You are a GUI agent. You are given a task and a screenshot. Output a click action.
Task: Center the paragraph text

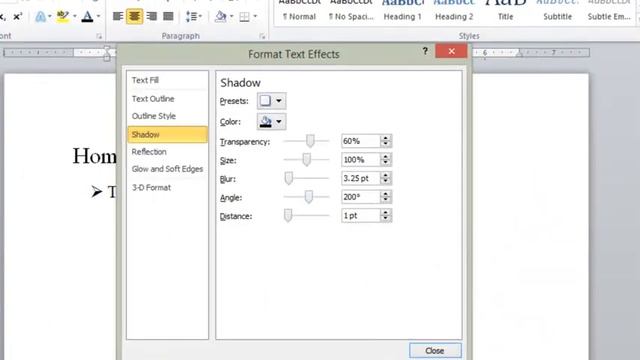[134, 17]
